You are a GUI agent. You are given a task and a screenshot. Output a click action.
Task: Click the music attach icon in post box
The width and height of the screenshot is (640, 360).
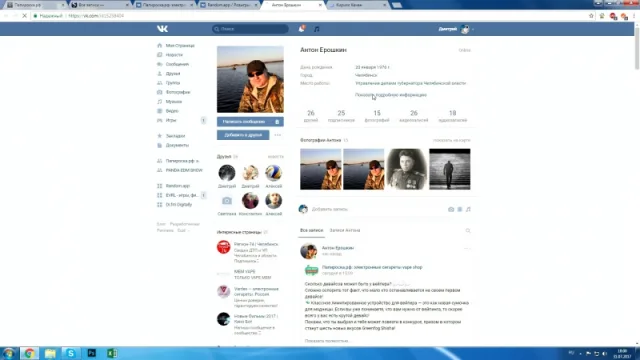coord(468,209)
